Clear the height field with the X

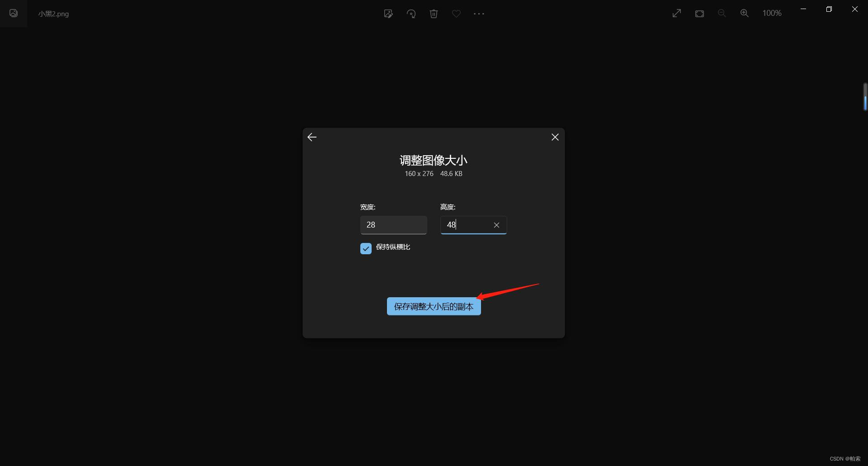(x=496, y=225)
